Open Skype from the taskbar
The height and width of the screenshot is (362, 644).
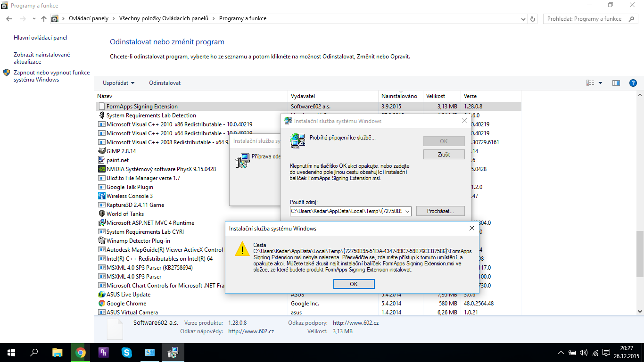[x=126, y=353]
